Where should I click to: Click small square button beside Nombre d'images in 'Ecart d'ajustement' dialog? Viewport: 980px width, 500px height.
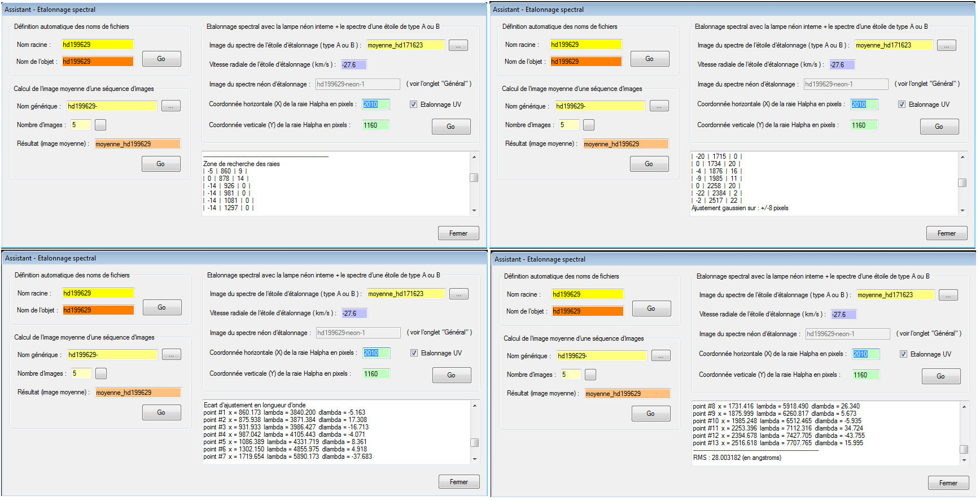(101, 373)
